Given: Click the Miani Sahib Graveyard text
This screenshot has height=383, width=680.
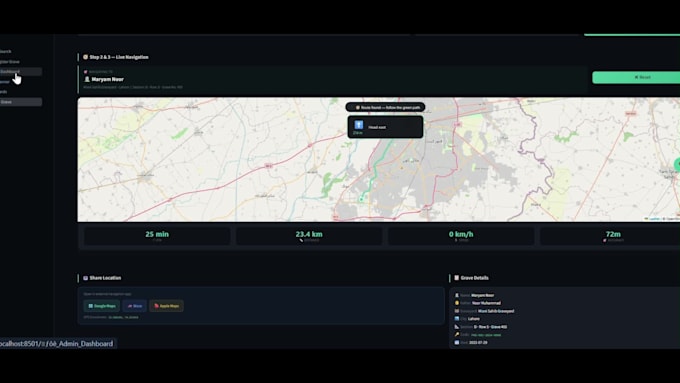Looking at the screenshot, I should tap(496, 311).
